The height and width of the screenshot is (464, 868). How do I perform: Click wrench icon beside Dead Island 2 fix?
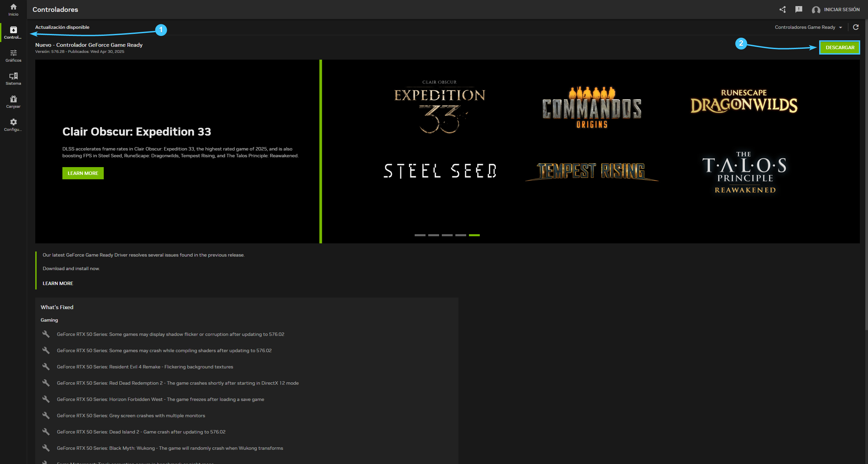pyautogui.click(x=46, y=432)
